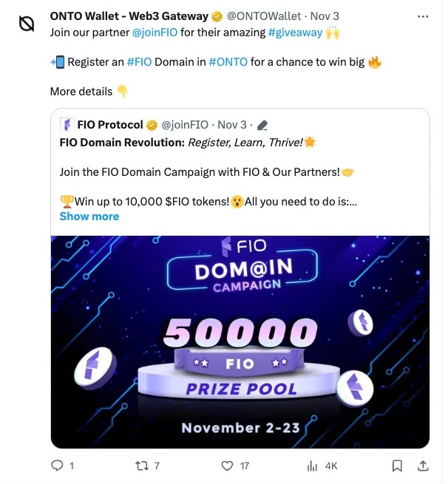Click the reply comment icon

[58, 466]
